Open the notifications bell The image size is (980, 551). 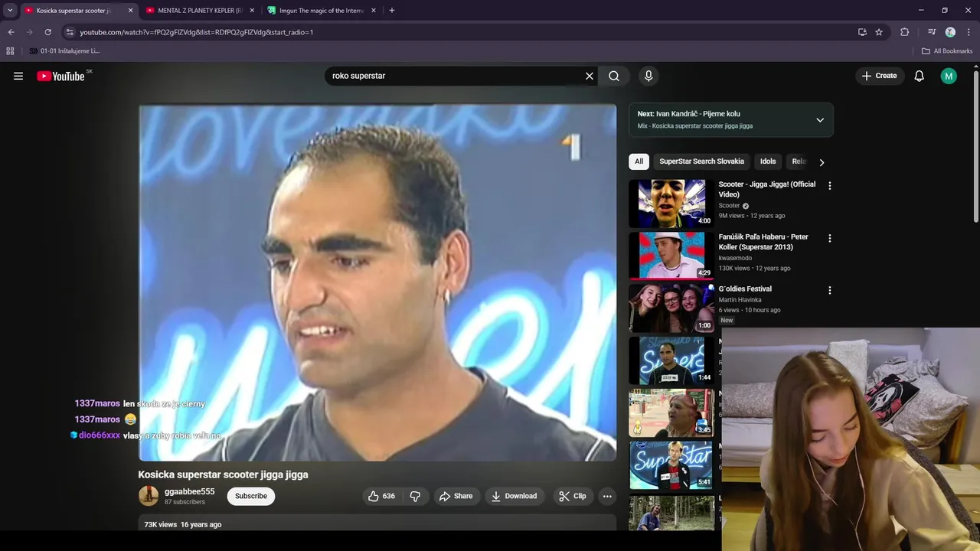[920, 76]
